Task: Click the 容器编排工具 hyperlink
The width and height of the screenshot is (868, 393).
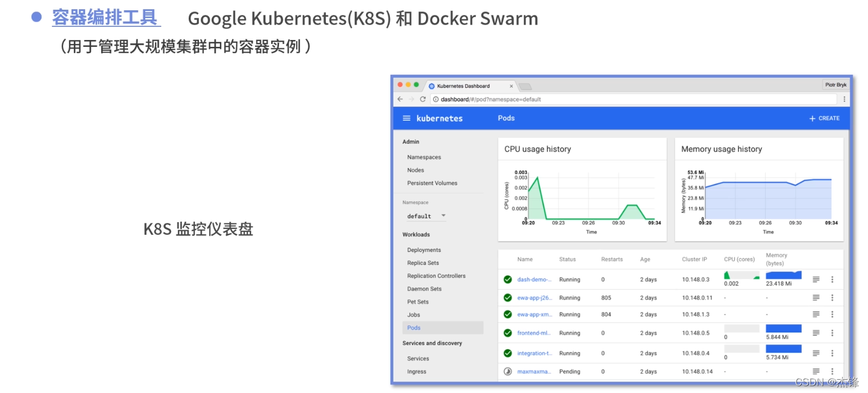Action: click(105, 18)
